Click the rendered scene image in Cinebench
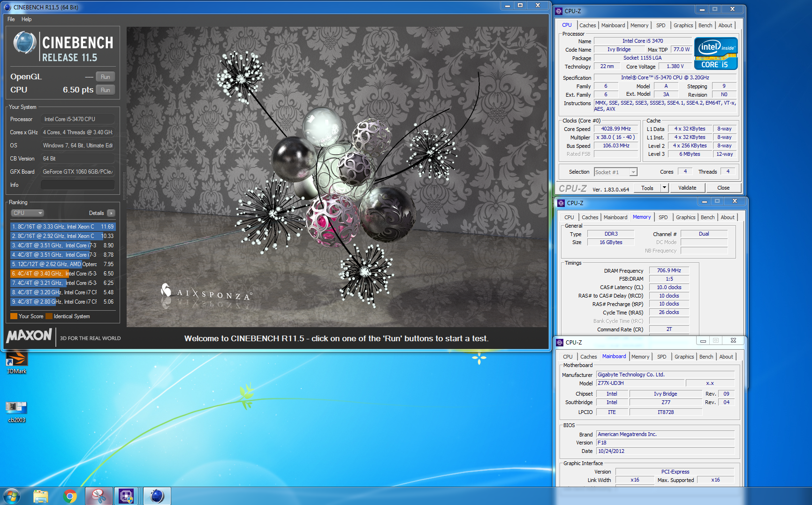Viewport: 812px width, 505px height. tap(337, 176)
